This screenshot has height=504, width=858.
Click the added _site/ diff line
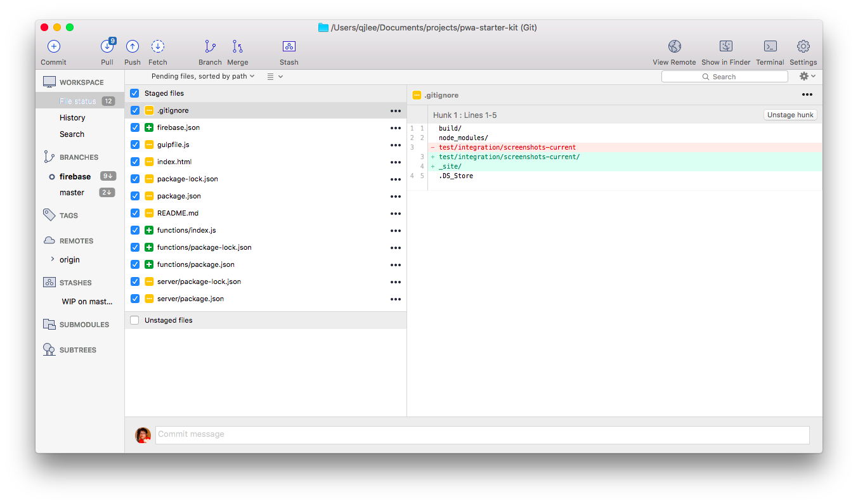pyautogui.click(x=625, y=166)
